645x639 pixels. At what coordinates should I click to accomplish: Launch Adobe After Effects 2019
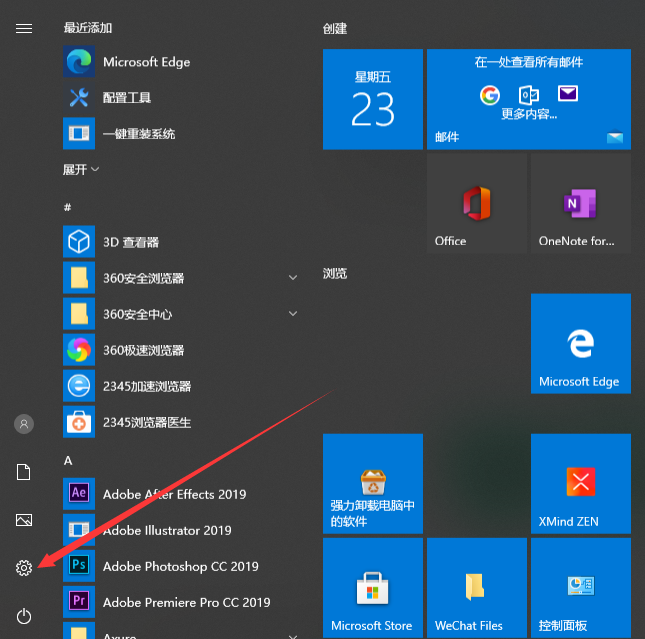[174, 494]
